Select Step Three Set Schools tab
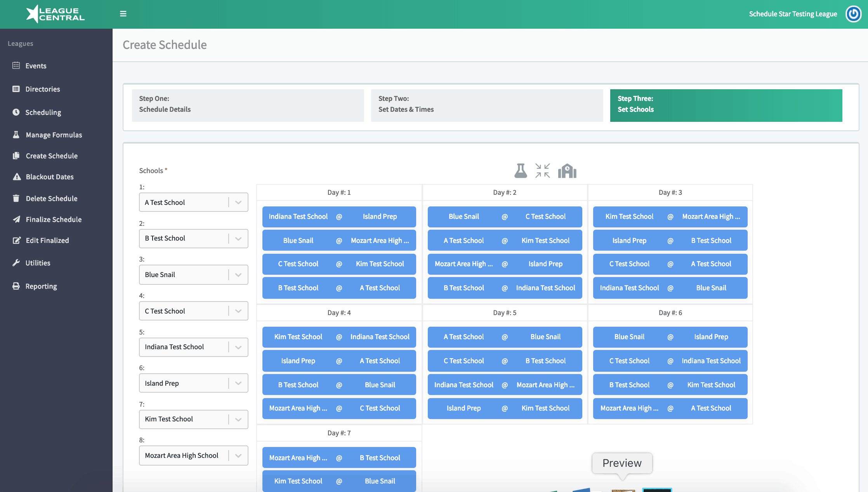The image size is (868, 492). pos(726,106)
